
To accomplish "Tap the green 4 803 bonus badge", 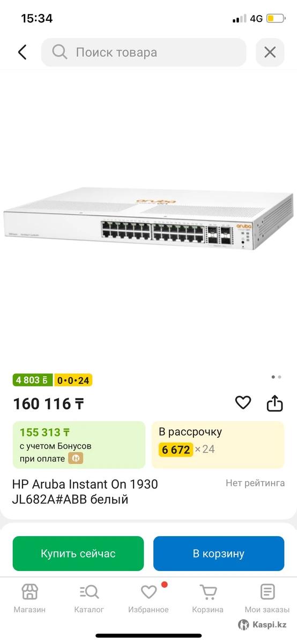I will (x=32, y=380).
